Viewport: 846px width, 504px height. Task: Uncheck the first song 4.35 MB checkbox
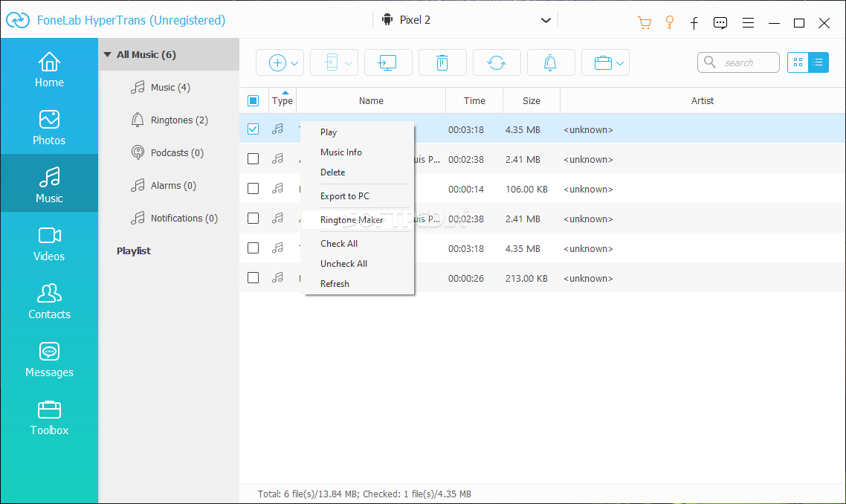(x=253, y=129)
